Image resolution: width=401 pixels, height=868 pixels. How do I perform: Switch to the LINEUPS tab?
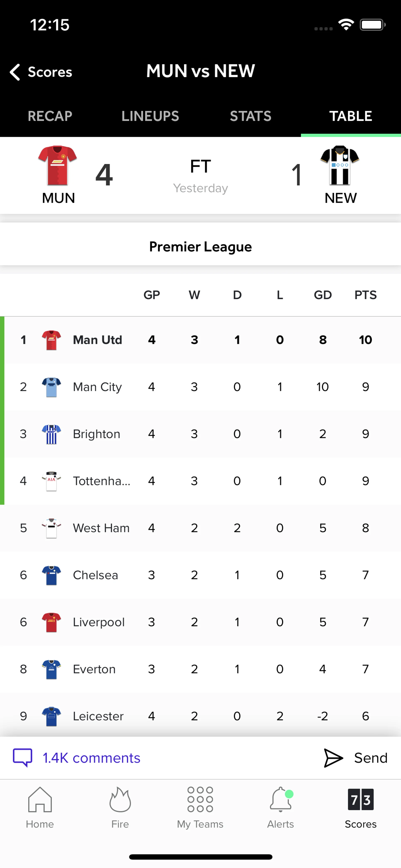[x=150, y=116]
